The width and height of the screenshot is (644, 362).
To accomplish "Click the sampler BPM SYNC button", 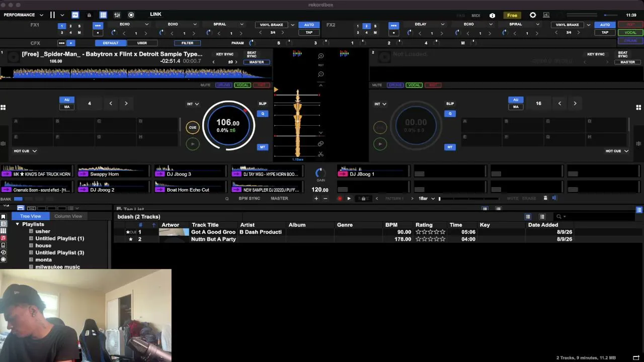I will (250, 199).
